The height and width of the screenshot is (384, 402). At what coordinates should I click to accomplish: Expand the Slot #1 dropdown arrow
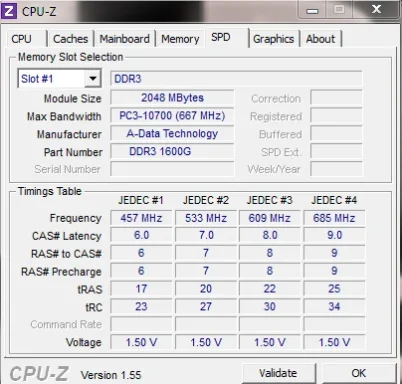pos(93,79)
